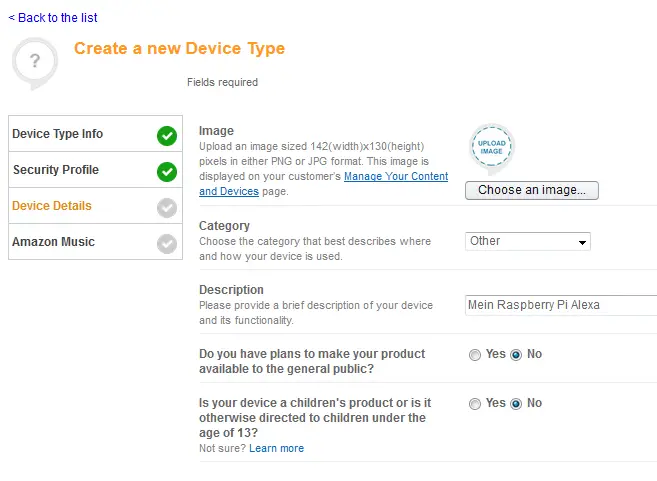This screenshot has width=657, height=481.
Task: Click the 'Choose an image...' button
Action: coord(532,190)
